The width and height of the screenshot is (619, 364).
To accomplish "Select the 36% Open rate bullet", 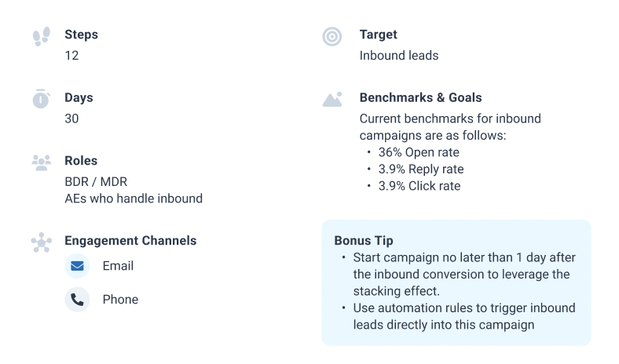I will 419,153.
